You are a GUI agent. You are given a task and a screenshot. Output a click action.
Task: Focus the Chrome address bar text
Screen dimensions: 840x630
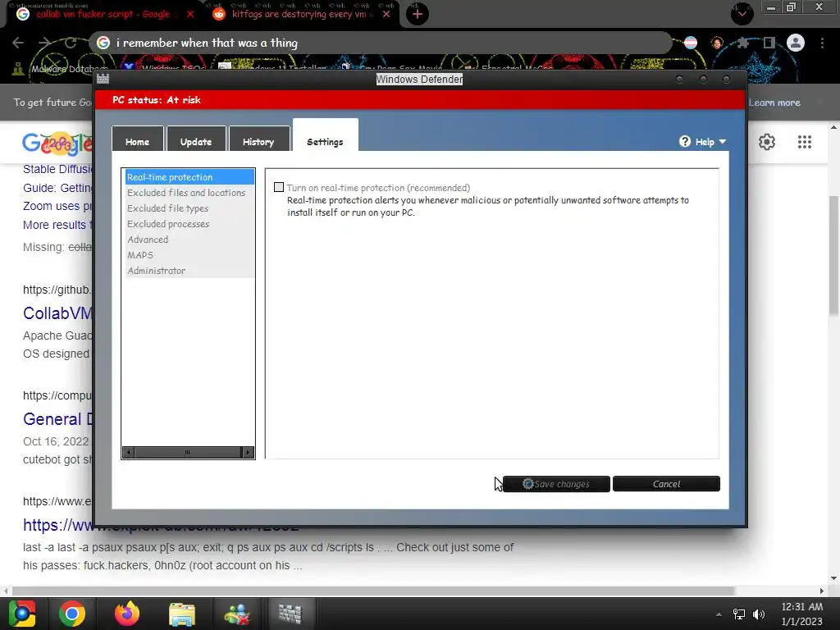tap(207, 43)
